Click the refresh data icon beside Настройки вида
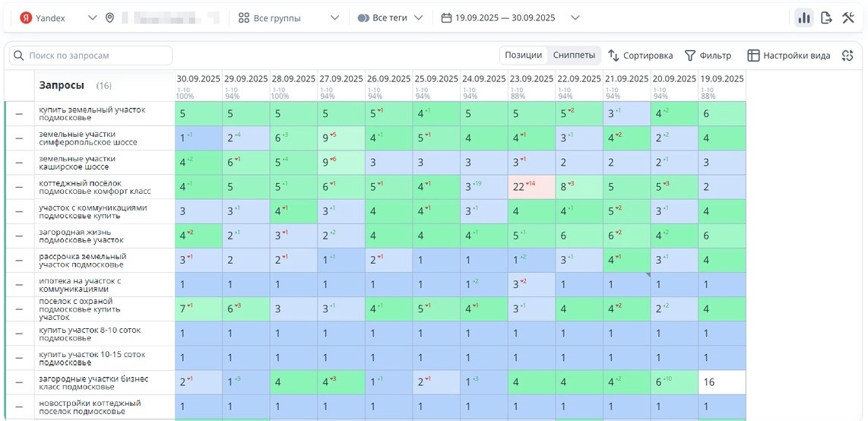Image resolution: width=868 pixels, height=421 pixels. [847, 55]
